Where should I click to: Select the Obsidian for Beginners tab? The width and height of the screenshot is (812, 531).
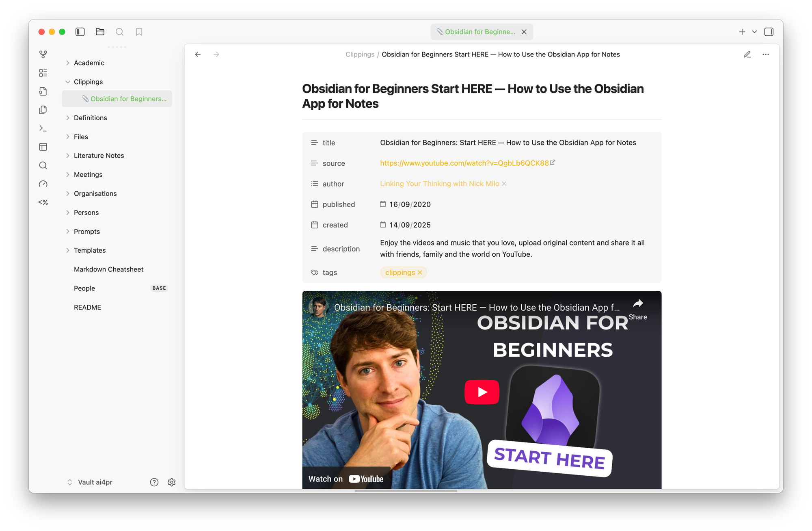[x=479, y=32]
